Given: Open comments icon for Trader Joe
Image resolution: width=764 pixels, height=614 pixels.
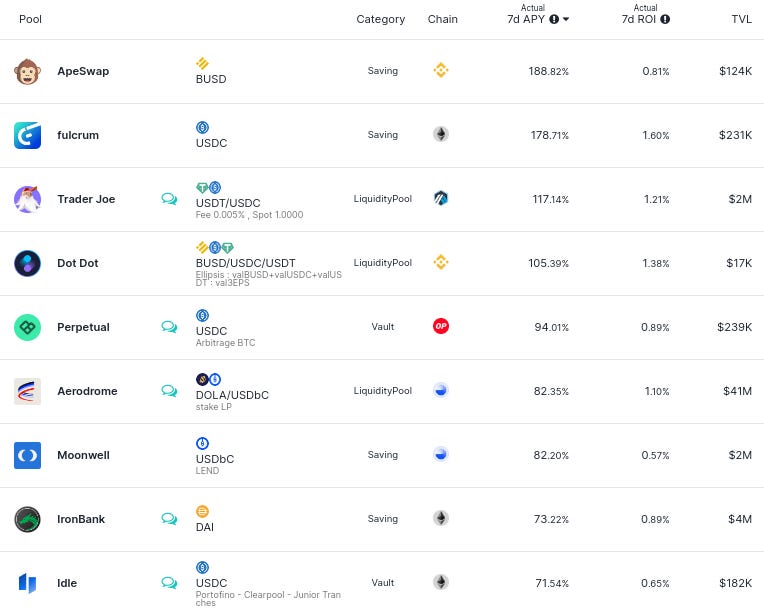Looking at the screenshot, I should 169,199.
